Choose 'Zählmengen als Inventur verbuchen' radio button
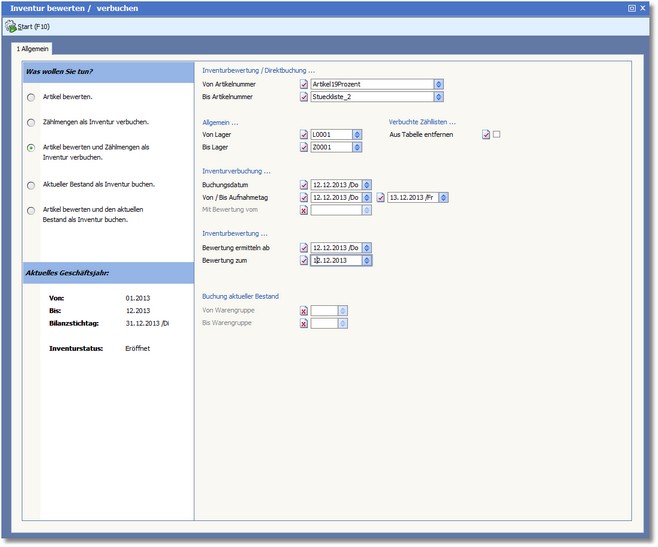658x547 pixels. [32, 122]
